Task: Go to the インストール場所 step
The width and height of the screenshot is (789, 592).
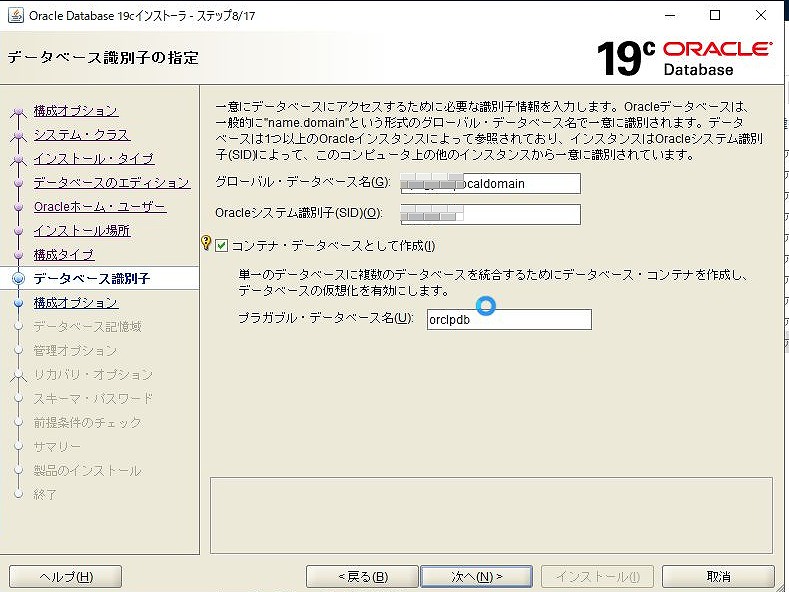Action: [x=82, y=231]
